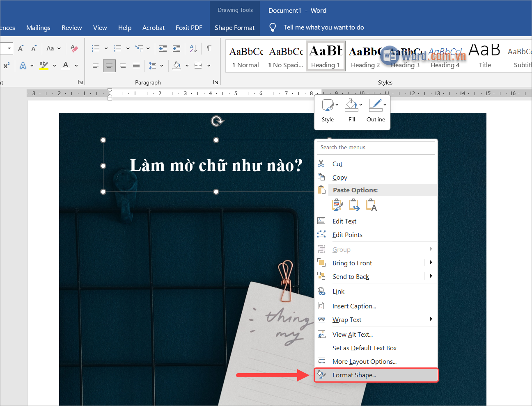Screen dimensions: 532x406
Task: Open the Mailings tab
Action: pyautogui.click(x=38, y=27)
